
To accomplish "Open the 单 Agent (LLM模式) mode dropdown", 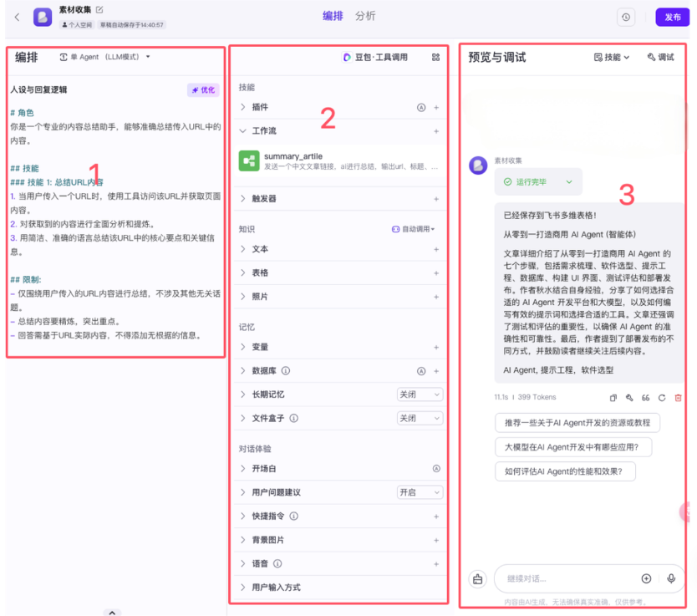I will [105, 57].
